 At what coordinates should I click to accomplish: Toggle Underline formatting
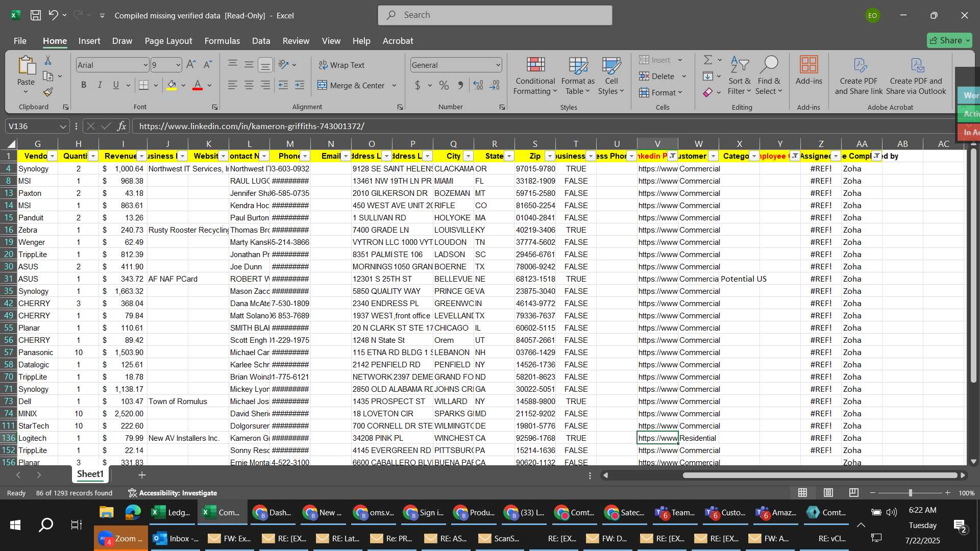point(116,85)
